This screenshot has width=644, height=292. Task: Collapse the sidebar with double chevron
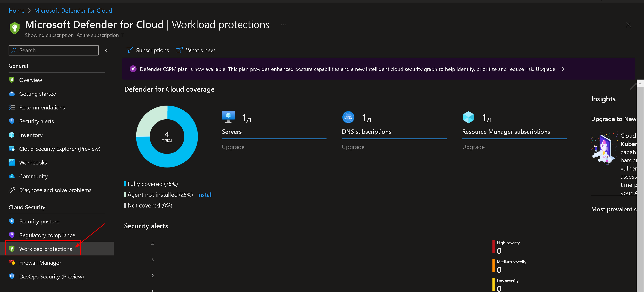107,51
